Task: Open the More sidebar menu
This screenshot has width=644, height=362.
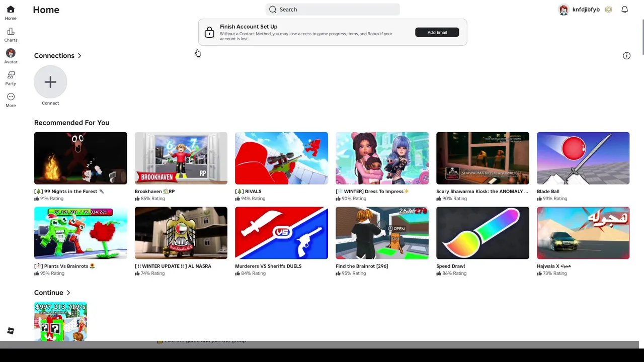Action: coord(11,97)
